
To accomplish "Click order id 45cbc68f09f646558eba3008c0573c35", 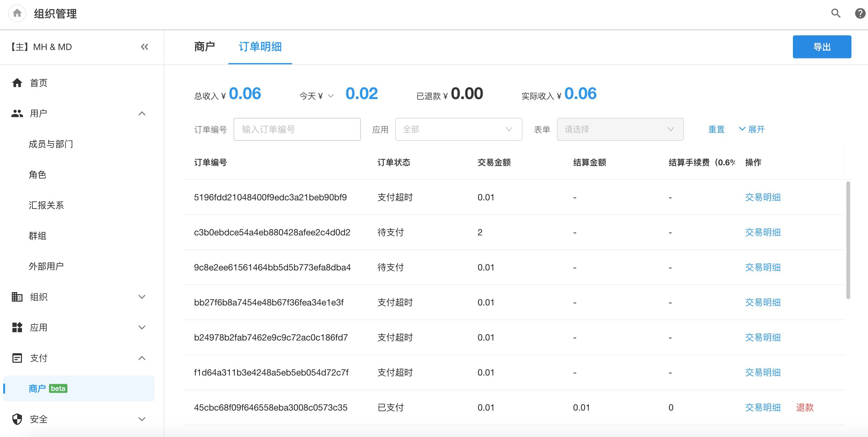I will [x=270, y=408].
